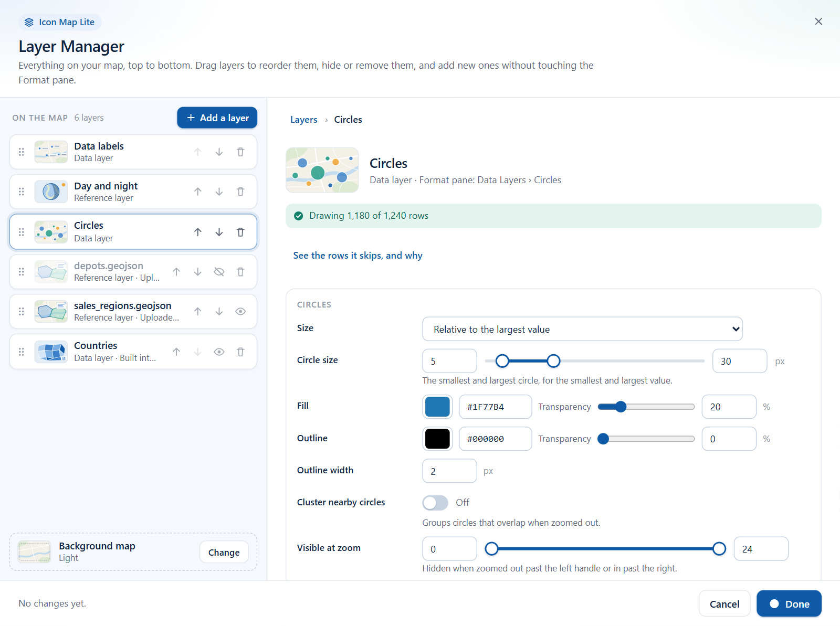Click the Visible at zoom left handle
840x626 pixels.
(x=491, y=549)
